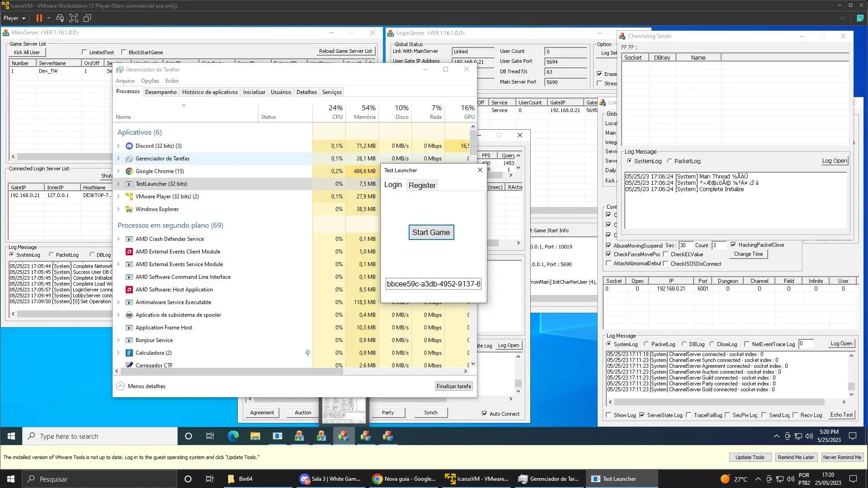Switch to the Desempenho tab
The height and width of the screenshot is (488, 868).
coord(161,92)
